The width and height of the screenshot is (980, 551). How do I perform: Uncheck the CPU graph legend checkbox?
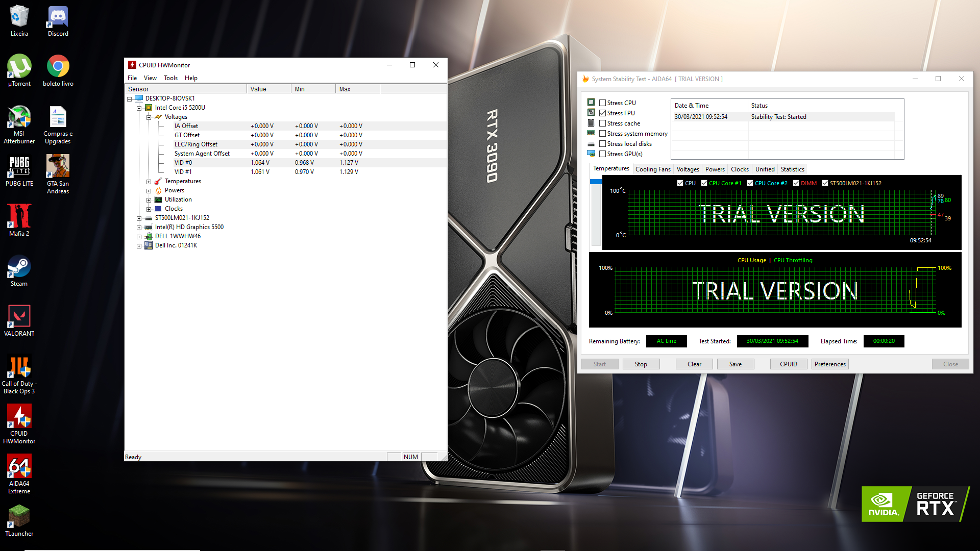(x=680, y=183)
